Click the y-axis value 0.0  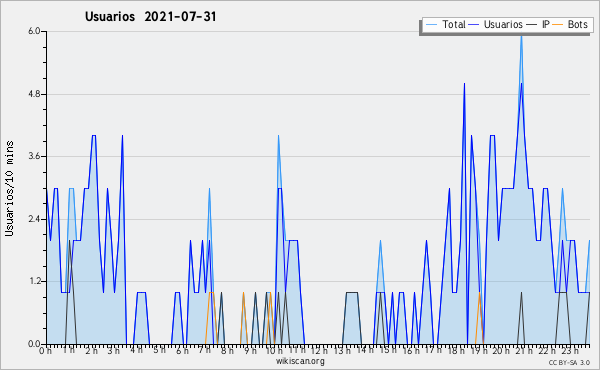pyautogui.click(x=34, y=344)
